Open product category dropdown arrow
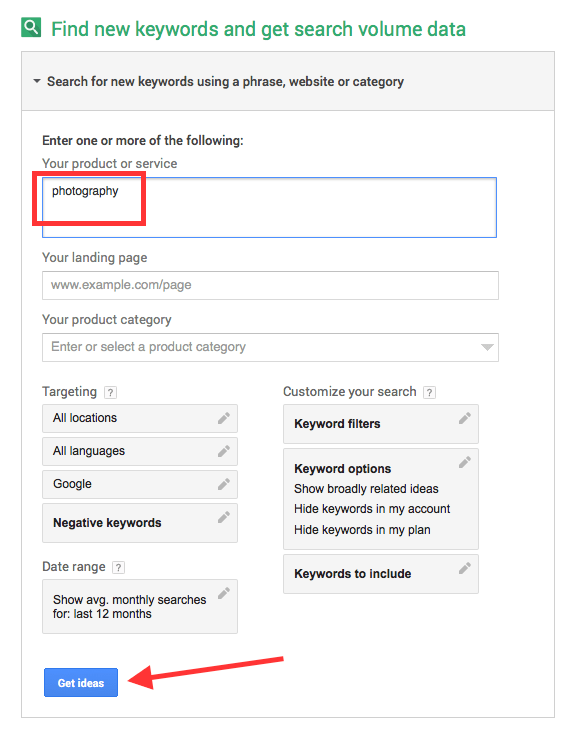The height and width of the screenshot is (734, 573). tap(487, 347)
